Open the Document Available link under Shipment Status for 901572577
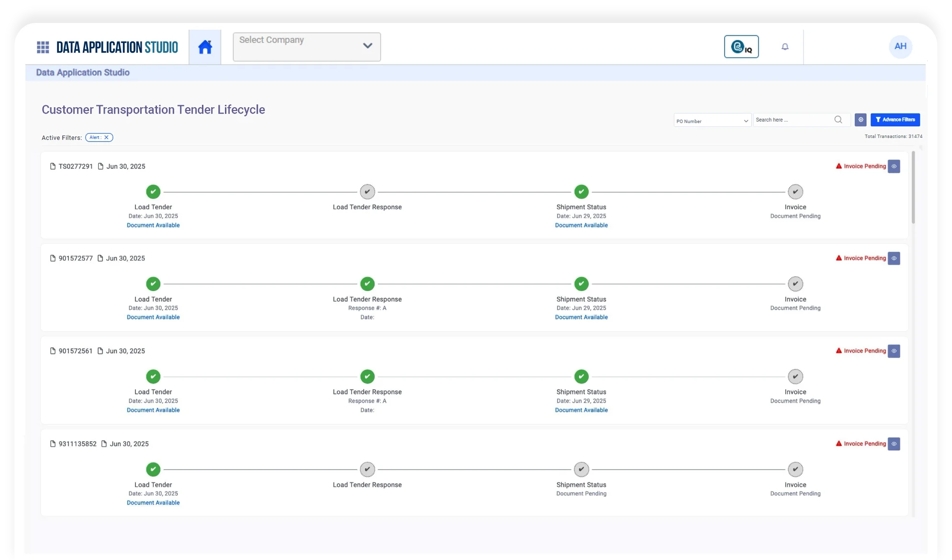This screenshot has width=952, height=560. click(581, 317)
